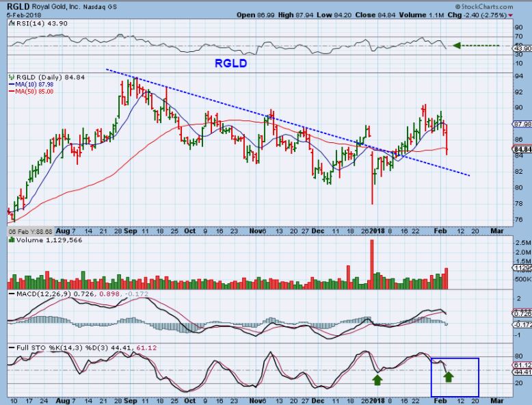532x405 pixels.
Task: Click the 17 date label on bottom axis
Action: tap(29, 401)
